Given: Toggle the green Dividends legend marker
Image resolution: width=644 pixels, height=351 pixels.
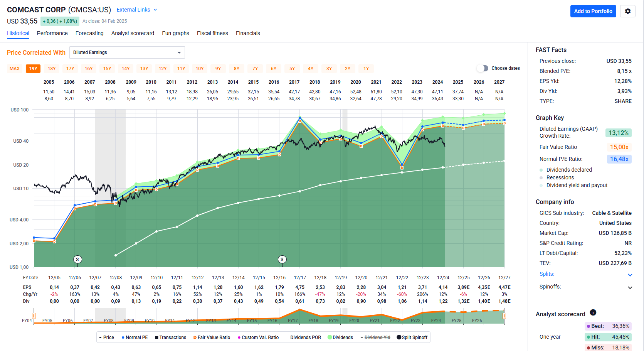Looking at the screenshot, I should click(330, 337).
